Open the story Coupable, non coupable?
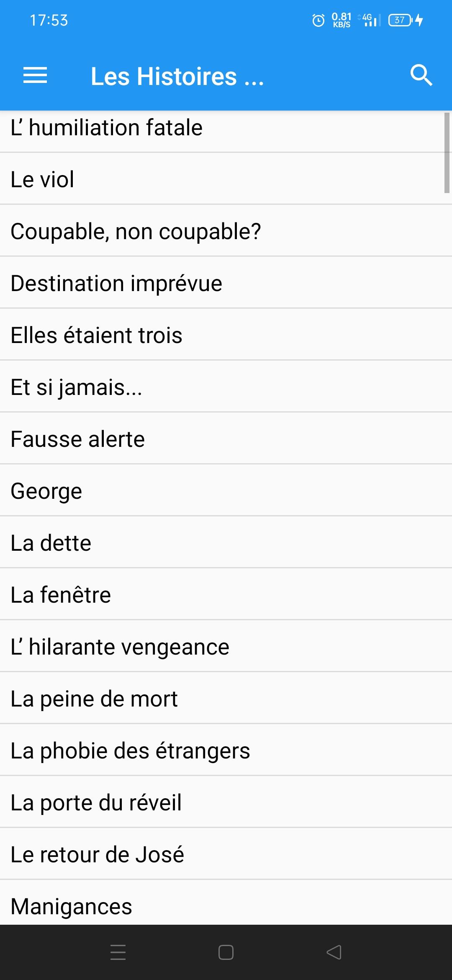This screenshot has width=452, height=980. 226,231
